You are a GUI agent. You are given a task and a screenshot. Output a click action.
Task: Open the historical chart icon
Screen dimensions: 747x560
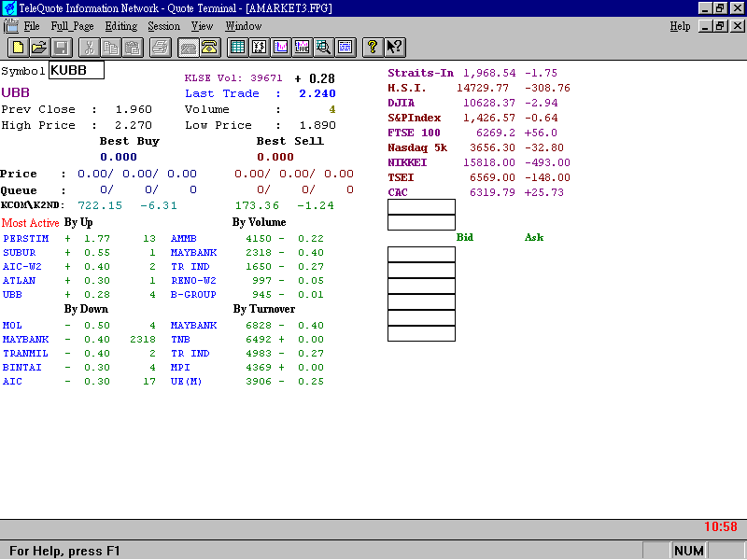(x=281, y=48)
